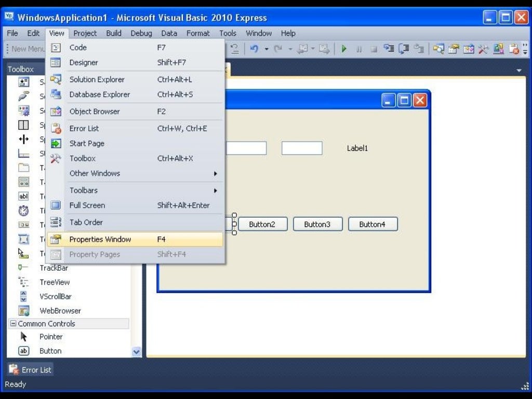Image resolution: width=532 pixels, height=399 pixels.
Task: Click the Designer icon in the View menu
Action: pos(56,62)
